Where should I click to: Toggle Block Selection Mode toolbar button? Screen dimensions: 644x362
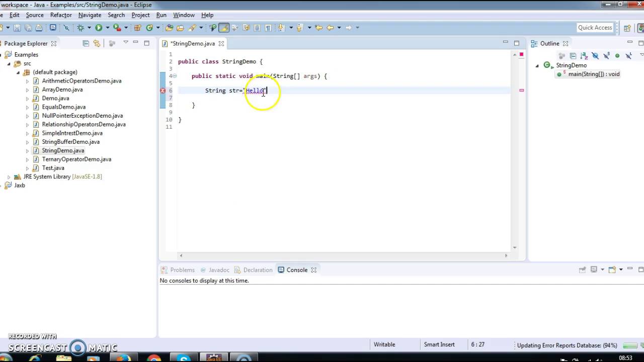click(x=257, y=28)
